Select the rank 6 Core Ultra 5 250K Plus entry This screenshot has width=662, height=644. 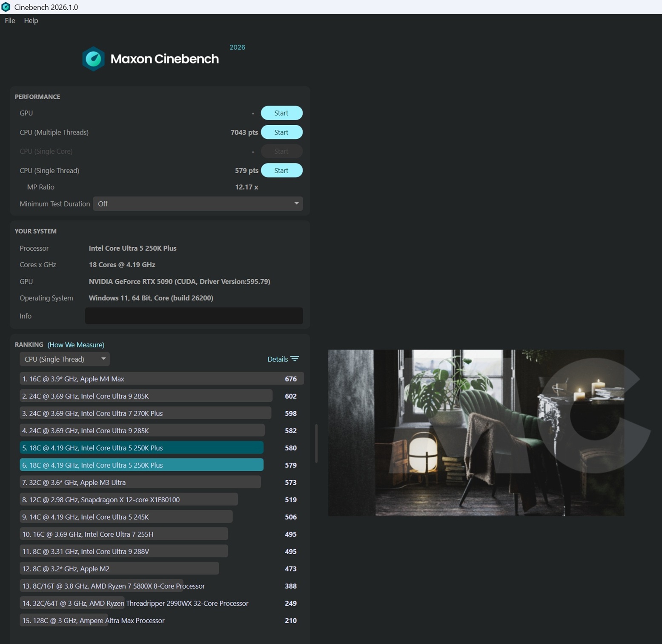click(141, 465)
